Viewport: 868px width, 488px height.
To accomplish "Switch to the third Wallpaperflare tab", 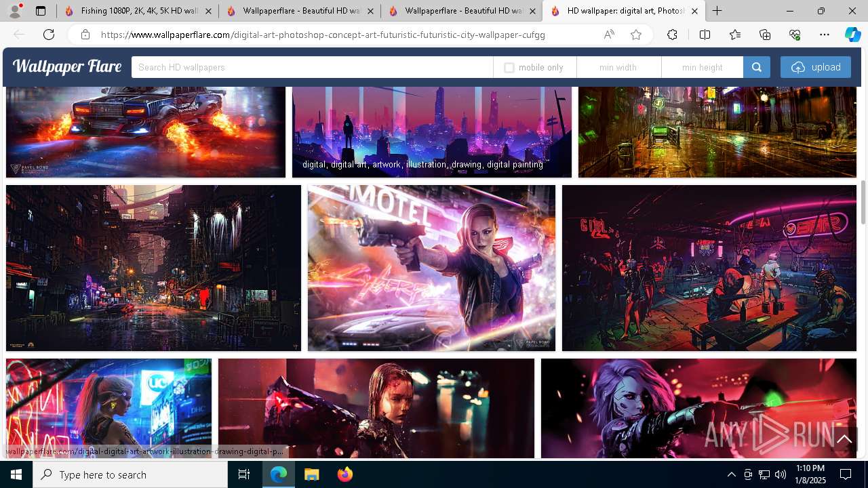I will click(x=462, y=11).
